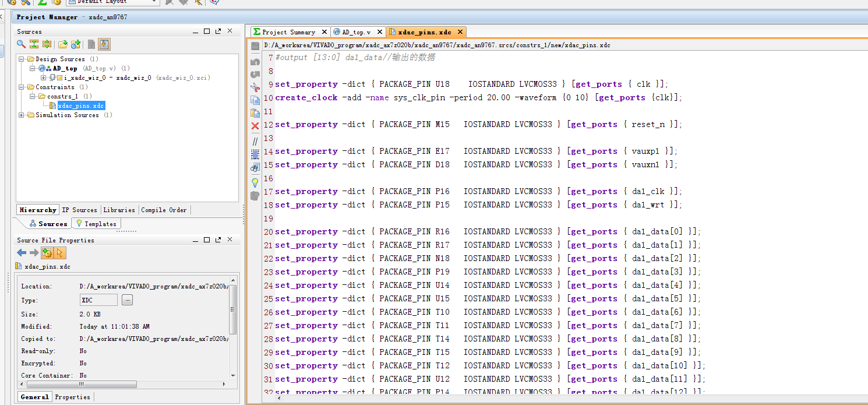Toggle the highlighted orange icon in Sources toolbar
This screenshot has width=868, height=405.
pos(104,44)
